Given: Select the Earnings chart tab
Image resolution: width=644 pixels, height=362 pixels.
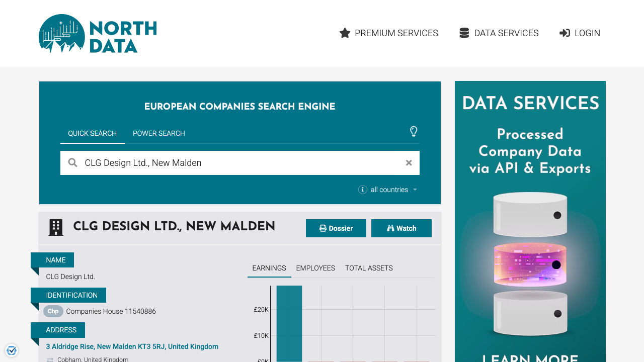Looking at the screenshot, I should 269,268.
